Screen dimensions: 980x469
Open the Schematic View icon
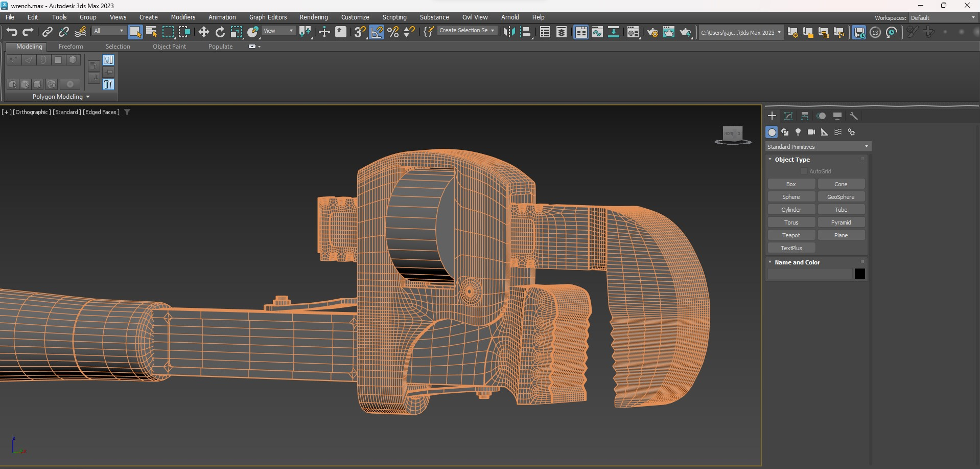[614, 32]
